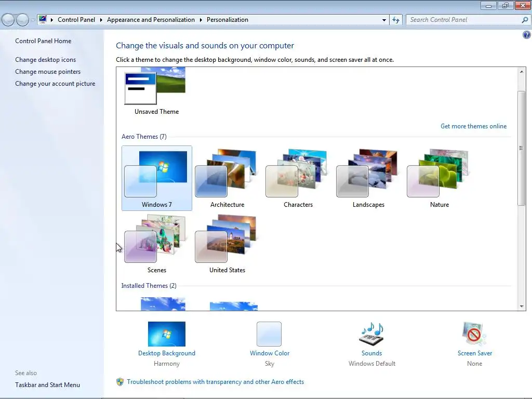This screenshot has width=532, height=399.
Task: Click the Aero troubleshoot shield icon
Action: pyautogui.click(x=120, y=382)
